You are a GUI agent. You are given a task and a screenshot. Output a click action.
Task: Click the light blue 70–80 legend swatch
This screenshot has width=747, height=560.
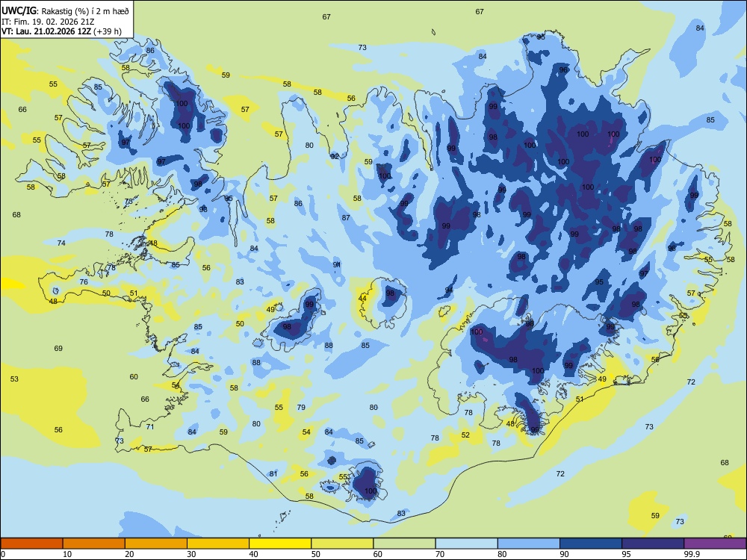pyautogui.click(x=466, y=544)
